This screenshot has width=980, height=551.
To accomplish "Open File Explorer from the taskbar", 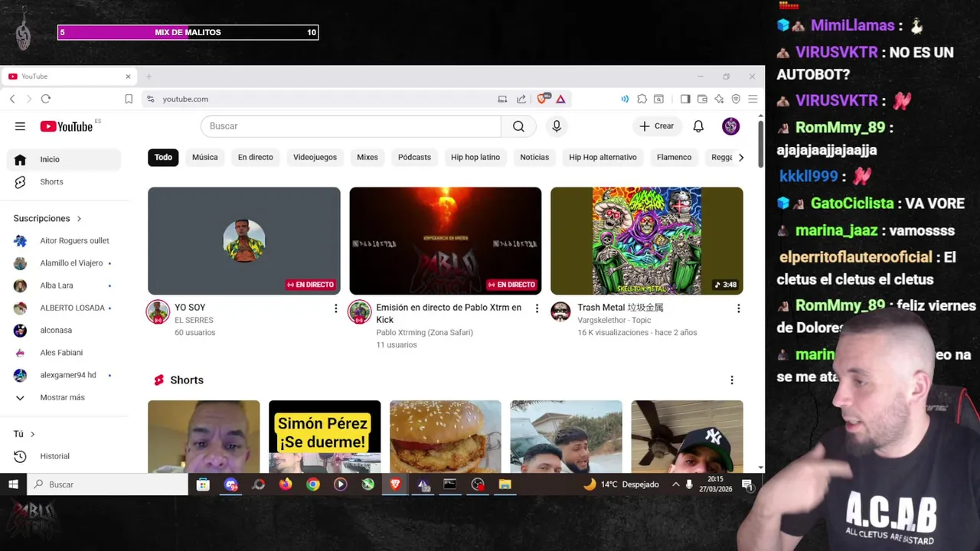I will 505,484.
